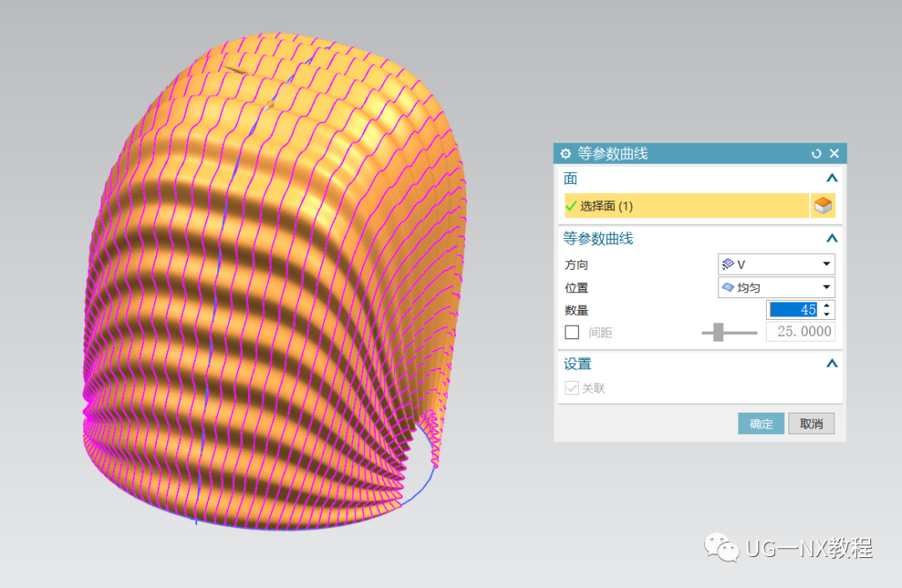The image size is (902, 588).
Task: Click the reset icon in dialog title bar
Action: (x=817, y=154)
